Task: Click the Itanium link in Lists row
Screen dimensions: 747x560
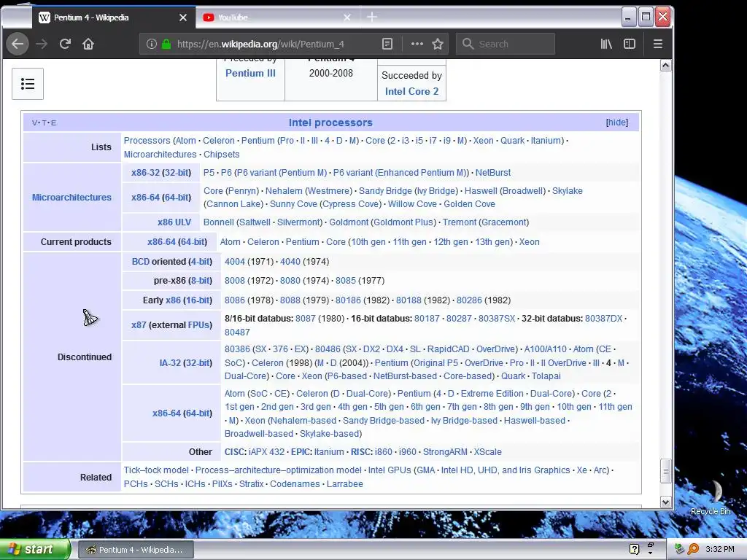Action: coord(546,141)
